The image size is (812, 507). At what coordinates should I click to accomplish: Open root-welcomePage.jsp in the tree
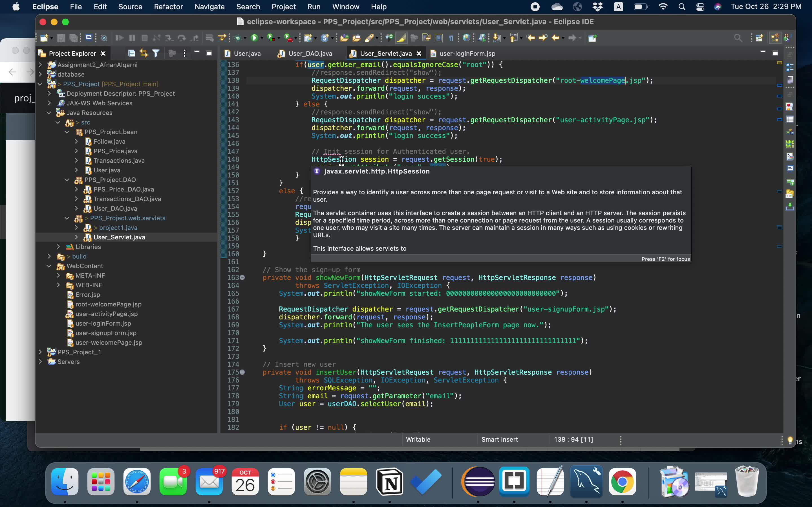[108, 304]
